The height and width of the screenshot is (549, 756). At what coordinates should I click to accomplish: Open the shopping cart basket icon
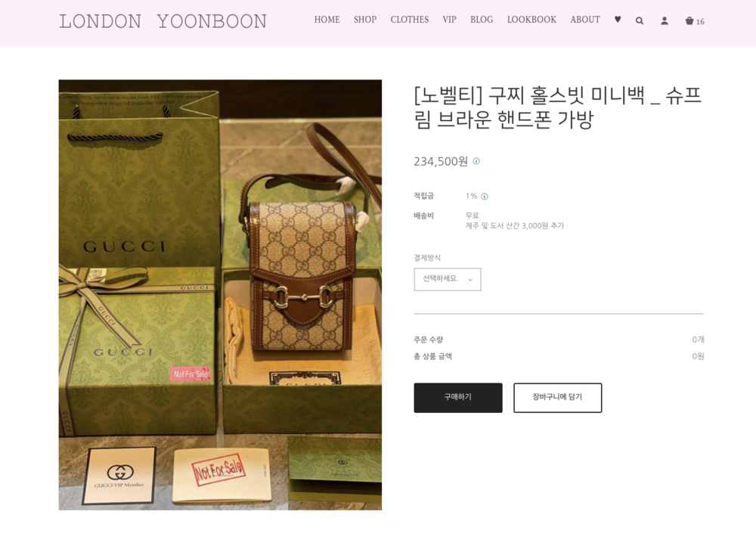pos(689,20)
